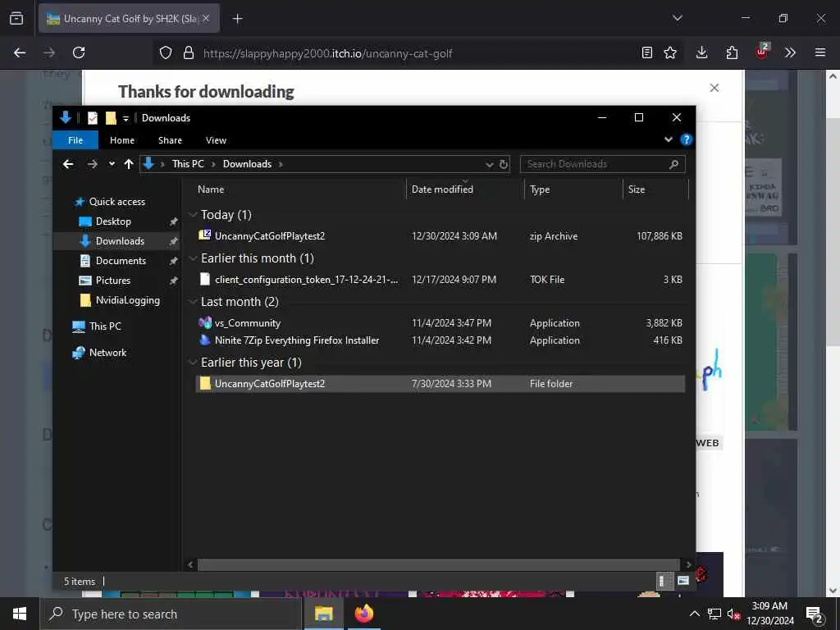Open NvidiaLogging folder in navigation pane
This screenshot has height=630, width=840.
pos(127,300)
